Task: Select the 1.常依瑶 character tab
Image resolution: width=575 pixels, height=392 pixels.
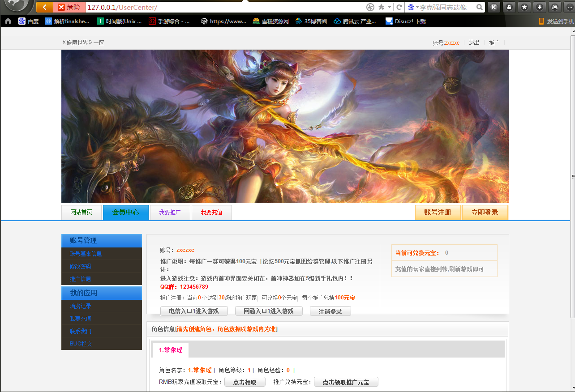Action: [171, 350]
